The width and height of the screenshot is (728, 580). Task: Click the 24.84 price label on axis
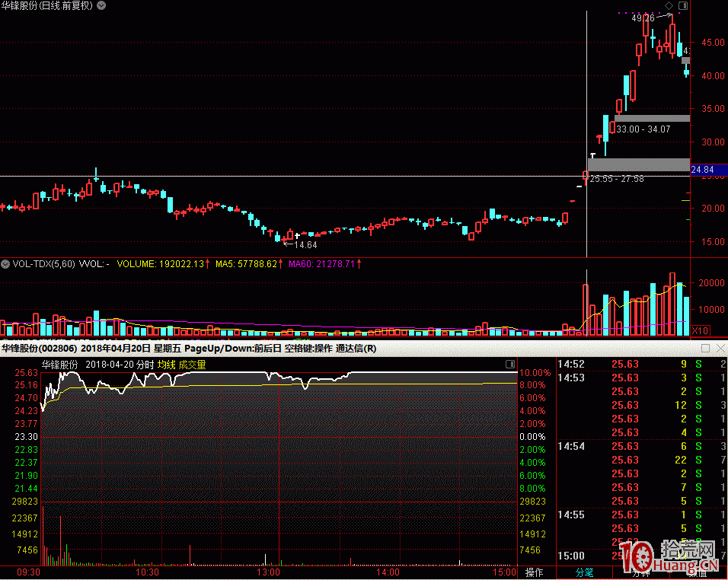[x=701, y=170]
